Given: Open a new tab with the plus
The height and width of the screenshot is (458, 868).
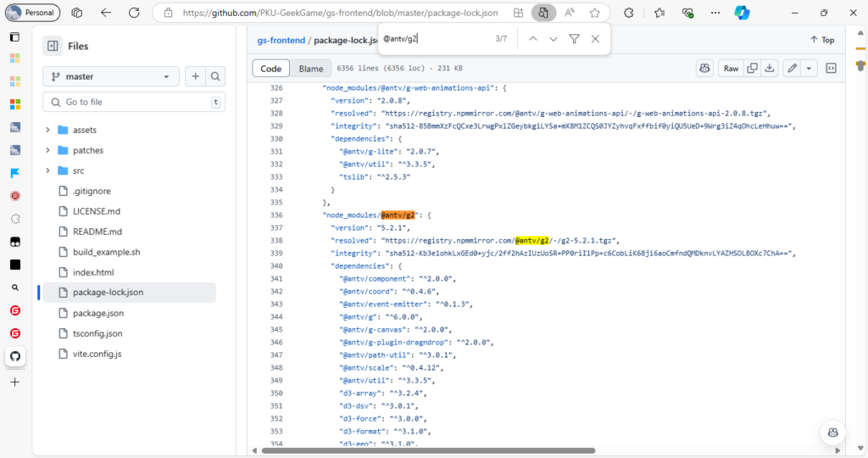Looking at the screenshot, I should point(15,383).
